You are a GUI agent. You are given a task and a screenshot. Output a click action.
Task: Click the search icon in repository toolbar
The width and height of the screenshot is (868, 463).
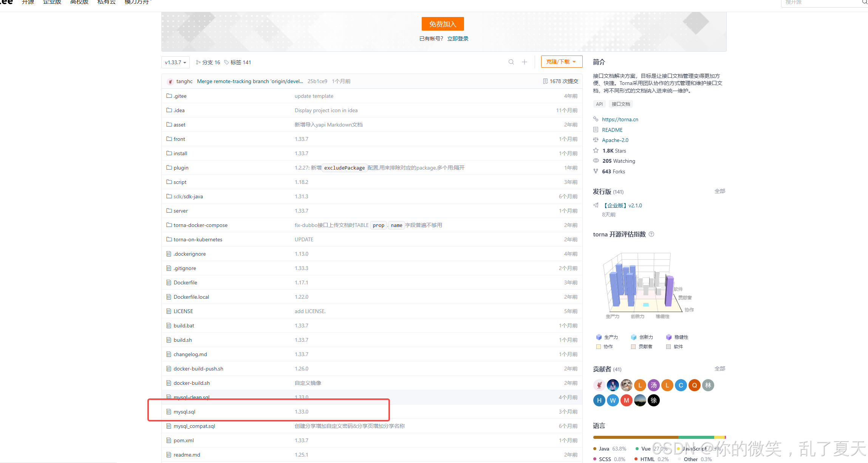[x=511, y=62]
